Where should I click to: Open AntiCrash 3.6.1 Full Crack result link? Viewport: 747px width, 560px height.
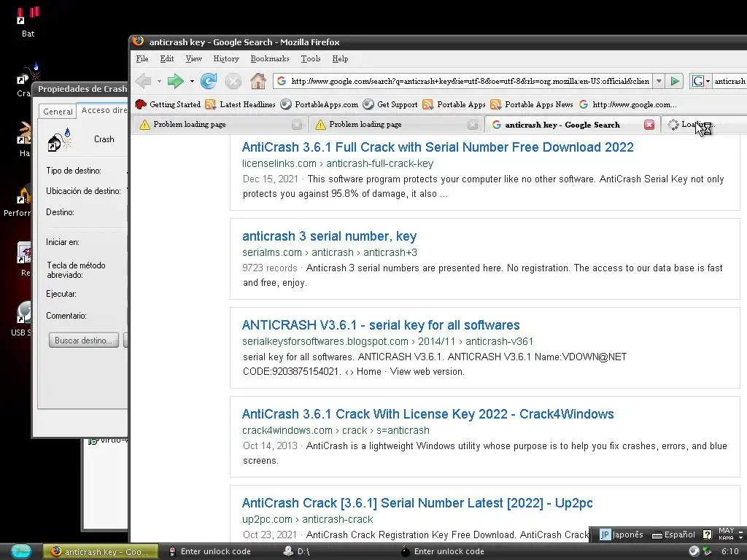point(438,147)
